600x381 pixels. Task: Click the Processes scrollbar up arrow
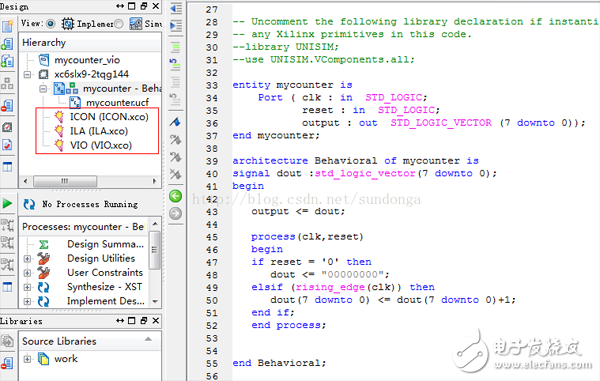tap(155, 223)
